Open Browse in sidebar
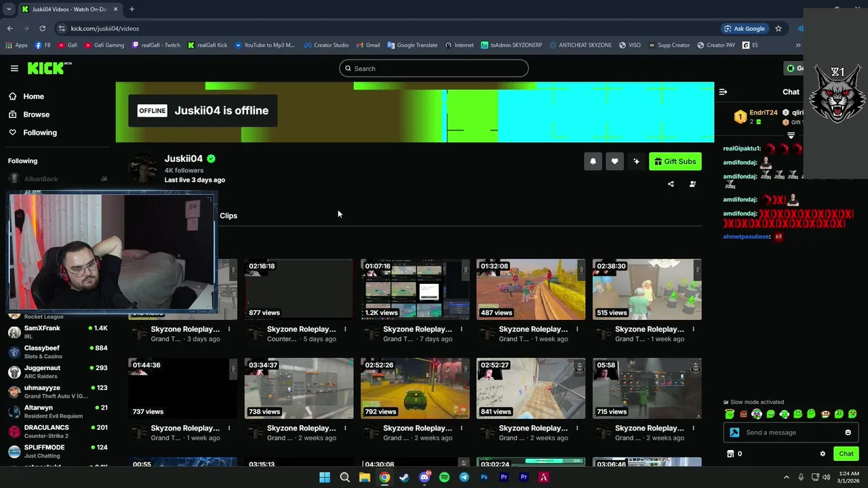The width and height of the screenshot is (868, 488). [36, 115]
